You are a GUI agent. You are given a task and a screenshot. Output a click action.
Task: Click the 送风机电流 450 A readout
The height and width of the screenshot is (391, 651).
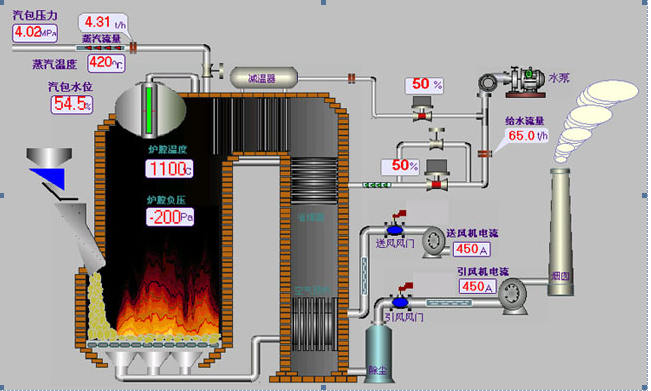click(471, 249)
